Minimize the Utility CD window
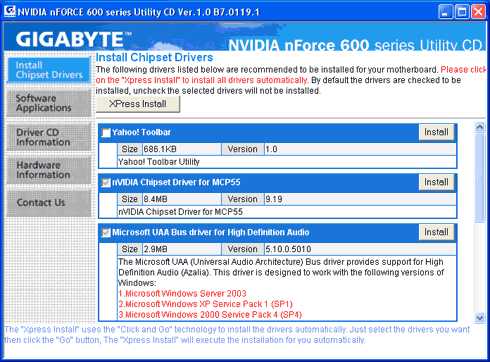This screenshot has height=362, width=490. click(445, 12)
